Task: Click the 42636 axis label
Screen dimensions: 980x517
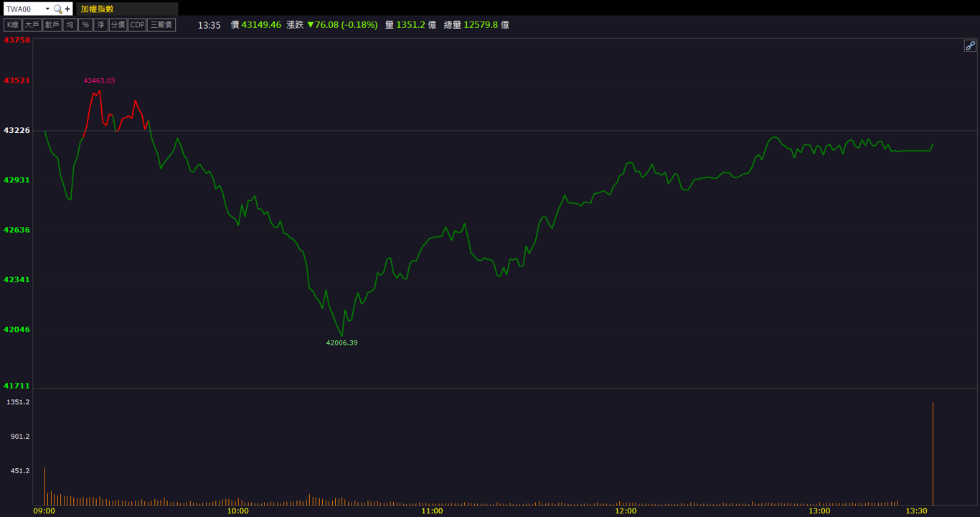Action: coord(17,230)
